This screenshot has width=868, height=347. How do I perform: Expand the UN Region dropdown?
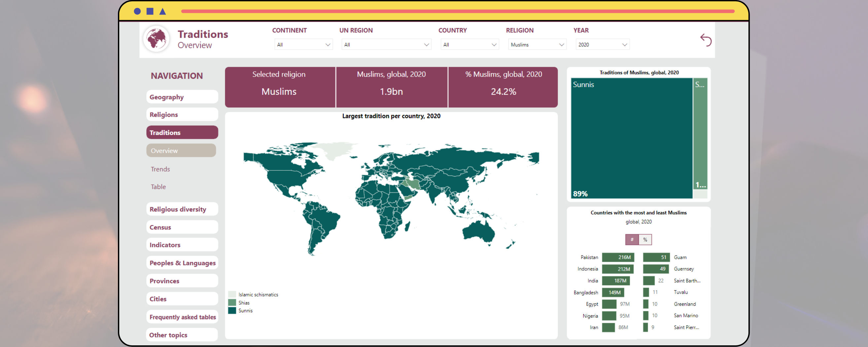[x=386, y=45]
